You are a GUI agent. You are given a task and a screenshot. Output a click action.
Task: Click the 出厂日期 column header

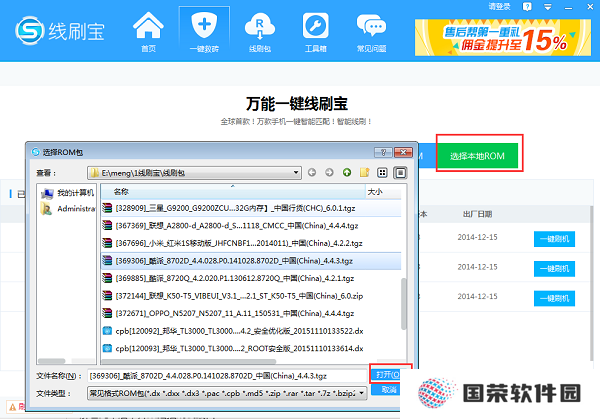(x=478, y=214)
